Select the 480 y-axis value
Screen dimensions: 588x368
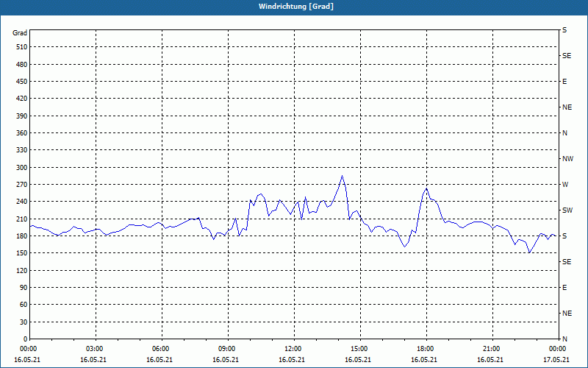[x=22, y=65]
